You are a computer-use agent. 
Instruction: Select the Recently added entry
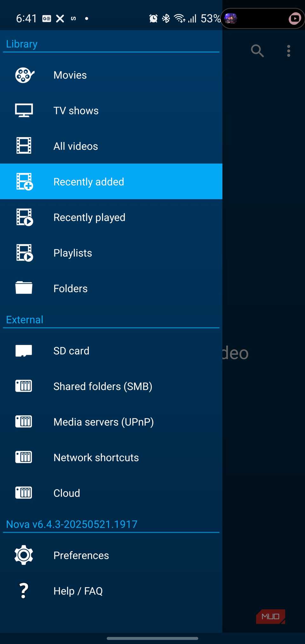(x=111, y=182)
